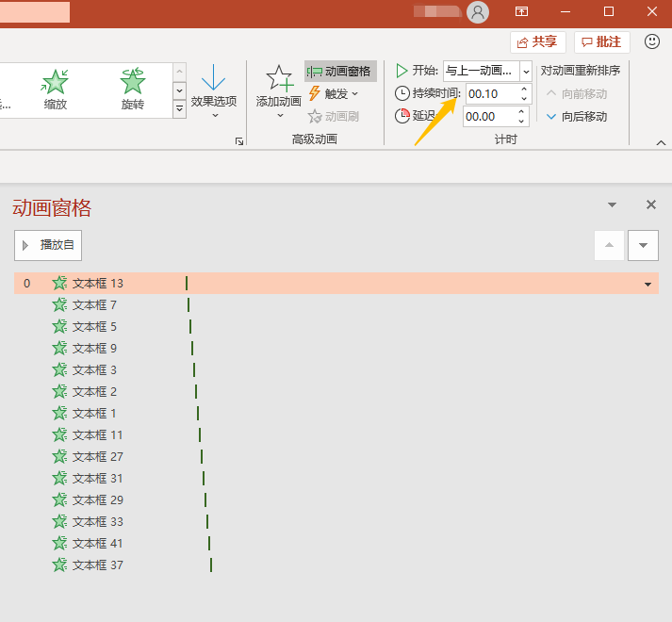Click 向后移动 move later

click(577, 116)
